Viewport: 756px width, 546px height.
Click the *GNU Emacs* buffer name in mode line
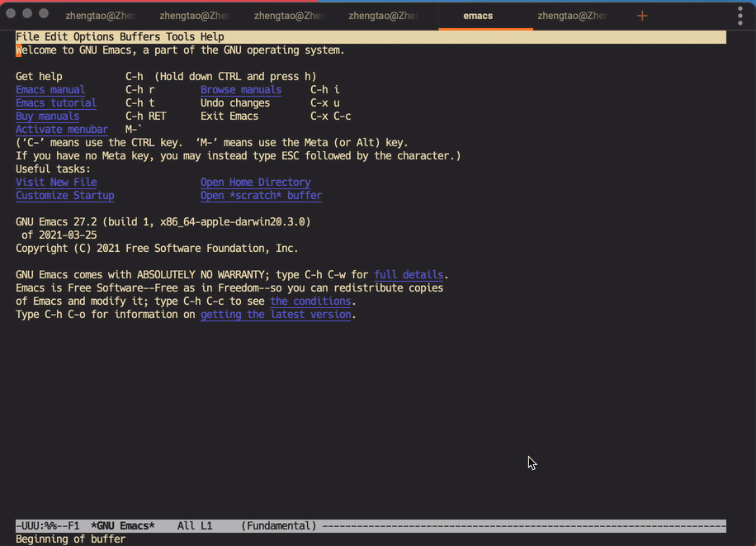123,526
